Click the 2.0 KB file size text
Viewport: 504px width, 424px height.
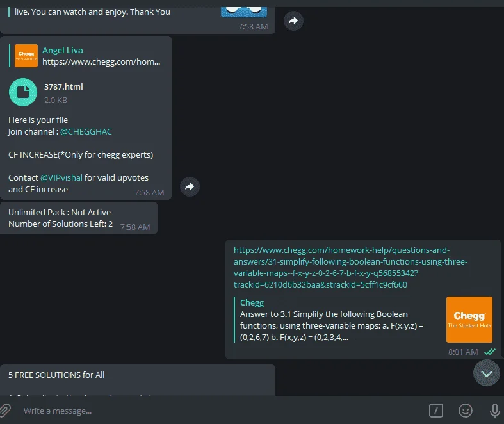56,101
